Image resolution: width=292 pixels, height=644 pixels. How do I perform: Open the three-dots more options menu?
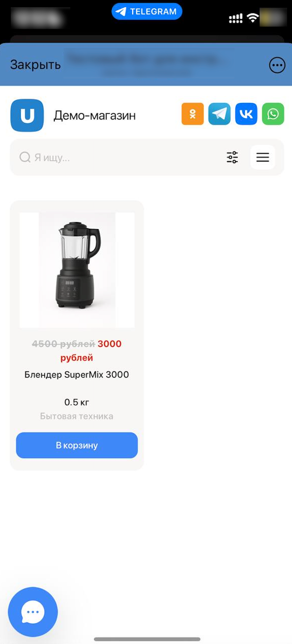click(277, 65)
